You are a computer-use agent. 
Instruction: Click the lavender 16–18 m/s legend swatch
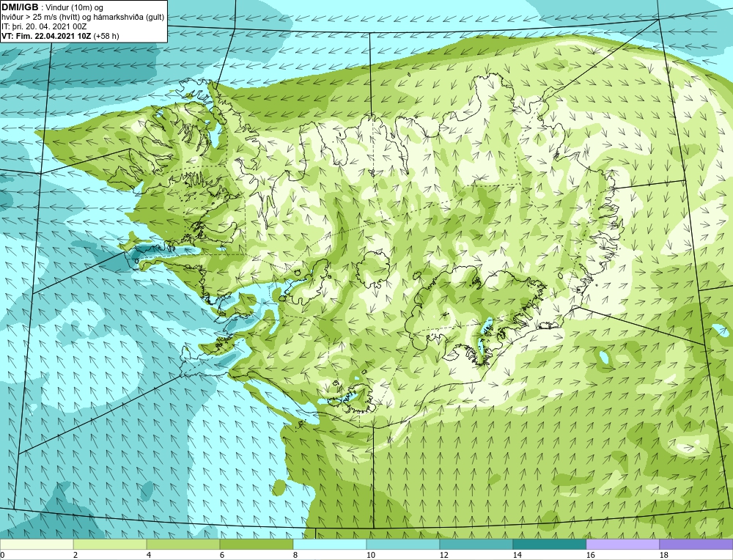[x=623, y=544]
